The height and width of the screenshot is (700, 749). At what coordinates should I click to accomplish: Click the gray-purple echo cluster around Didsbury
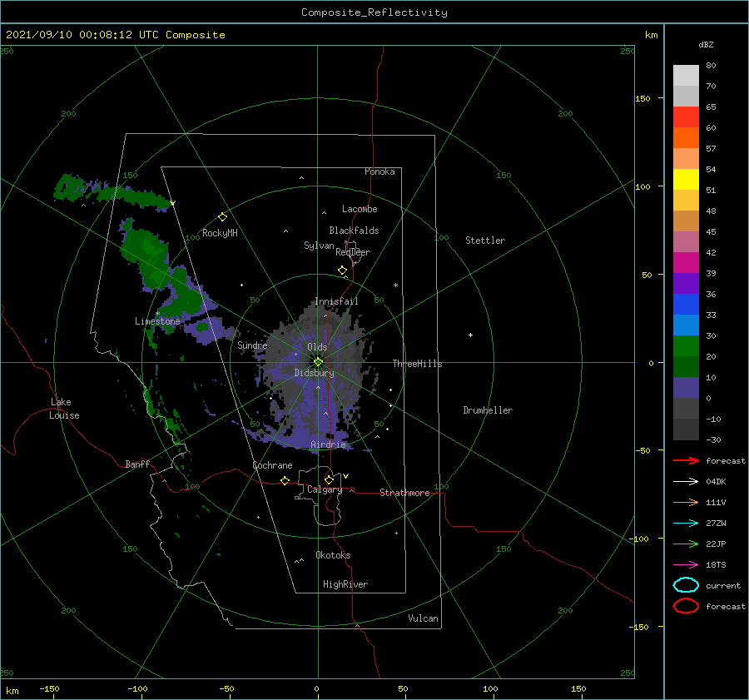tap(315, 376)
